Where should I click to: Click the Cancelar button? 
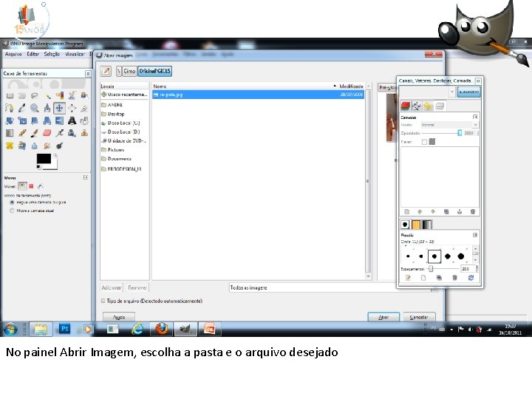click(x=419, y=317)
